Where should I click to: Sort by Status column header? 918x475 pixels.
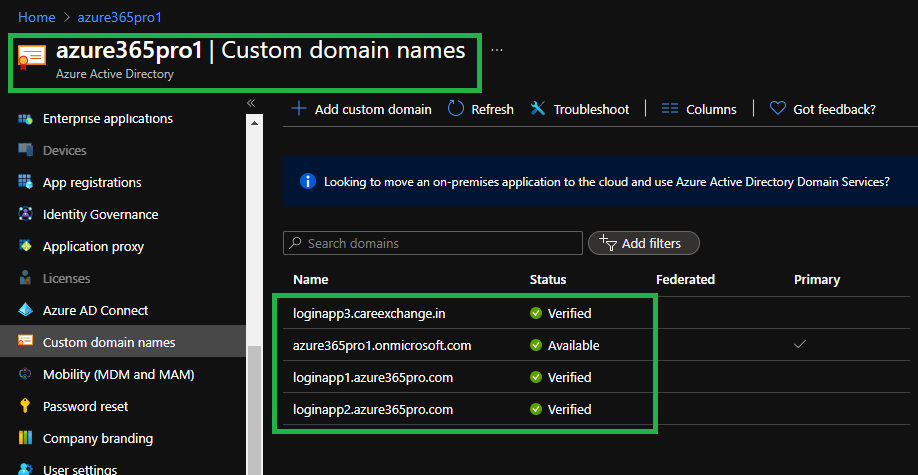point(548,279)
